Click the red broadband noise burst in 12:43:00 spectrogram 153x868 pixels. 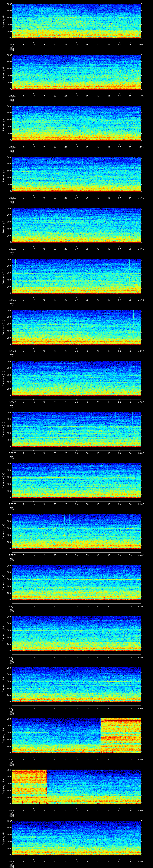tap(121, 736)
